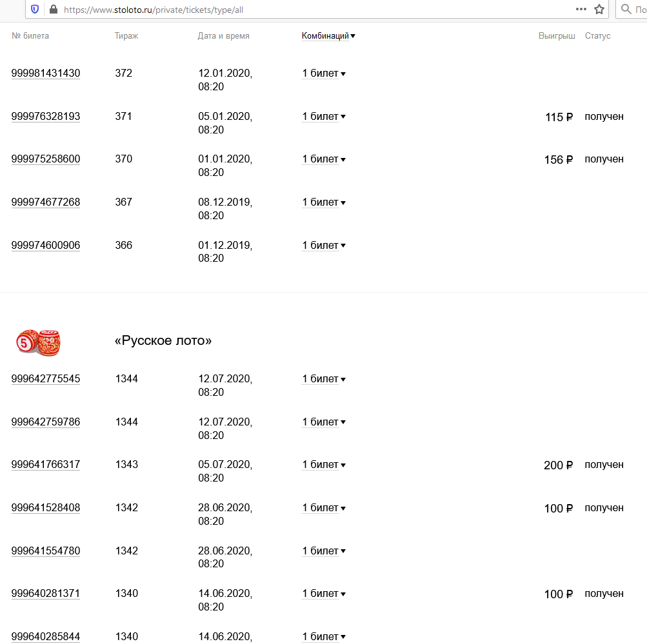This screenshot has width=647, height=644.
Task: Open ticket number 999642775545
Action: [x=46, y=379]
